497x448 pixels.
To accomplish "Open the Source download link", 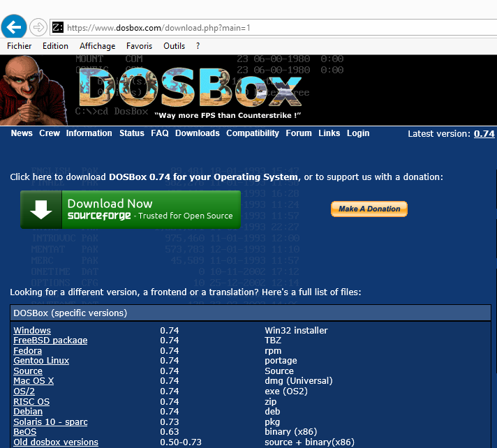I will 28,371.
